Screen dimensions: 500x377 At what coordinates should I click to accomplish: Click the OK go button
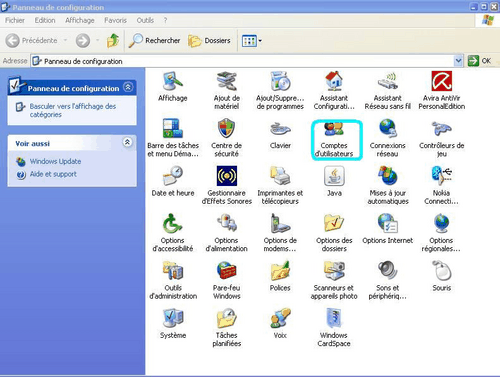click(480, 61)
